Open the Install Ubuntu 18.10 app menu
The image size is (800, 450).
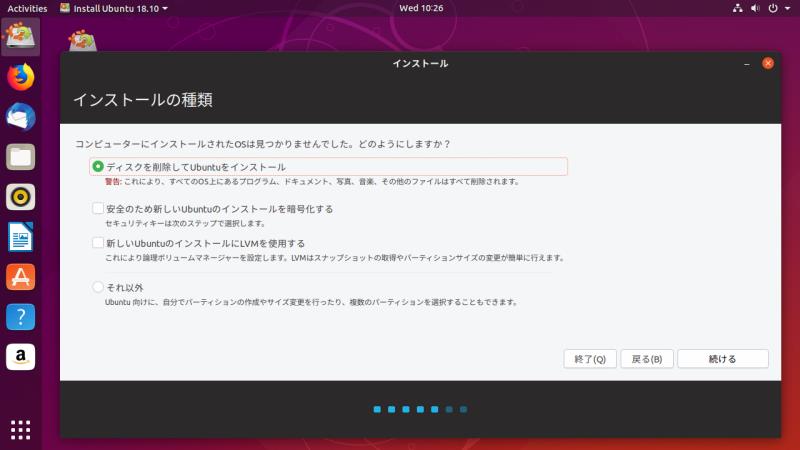point(114,8)
